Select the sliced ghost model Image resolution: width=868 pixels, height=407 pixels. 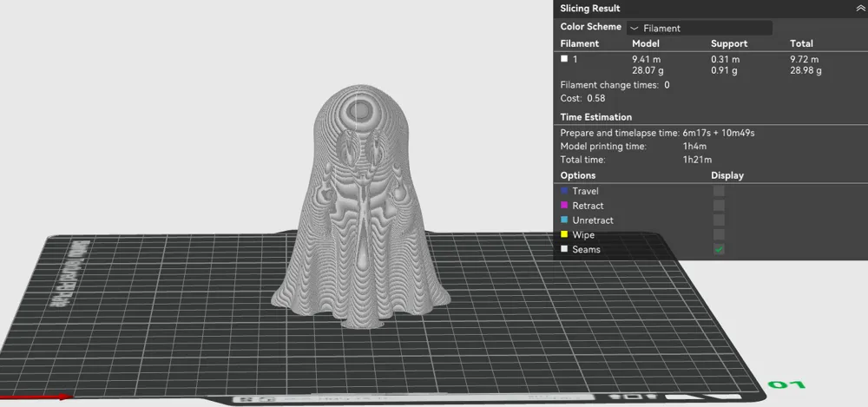point(361,210)
